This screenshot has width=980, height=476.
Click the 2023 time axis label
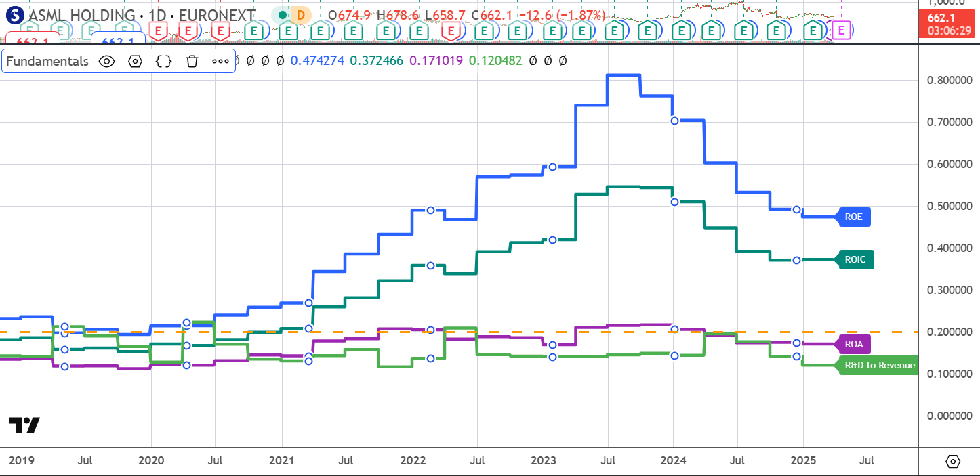[544, 460]
